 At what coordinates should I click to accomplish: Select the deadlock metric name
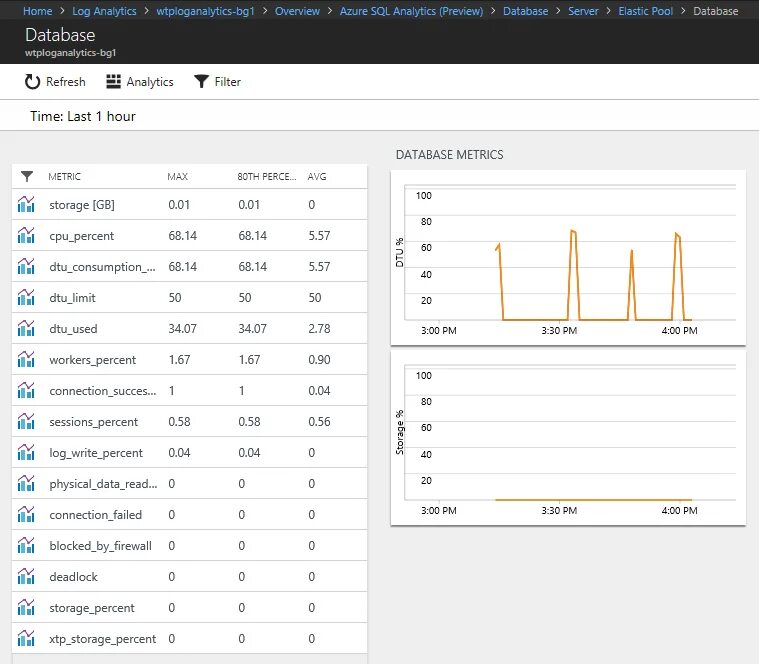coord(74,576)
